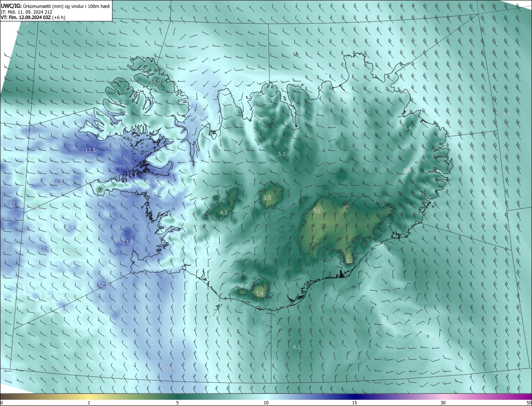The height and width of the screenshot is (406, 532).
Task: Click the colorbar tick label 10
Action: (266, 403)
